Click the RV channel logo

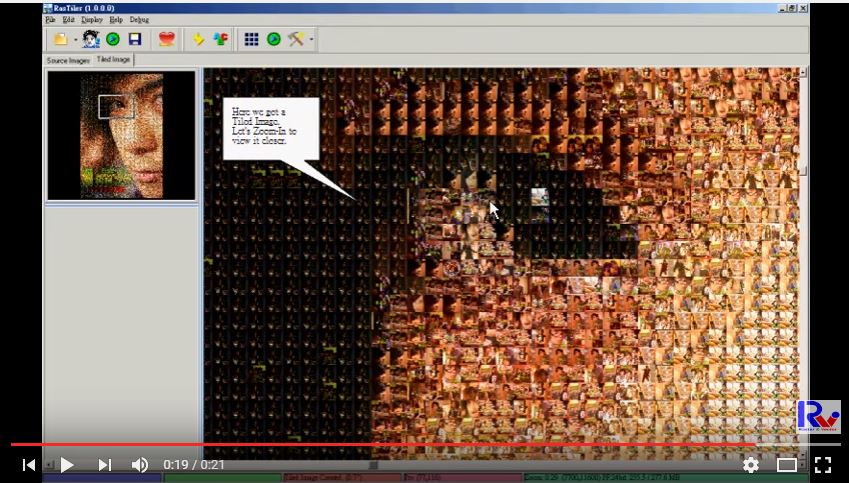click(819, 416)
